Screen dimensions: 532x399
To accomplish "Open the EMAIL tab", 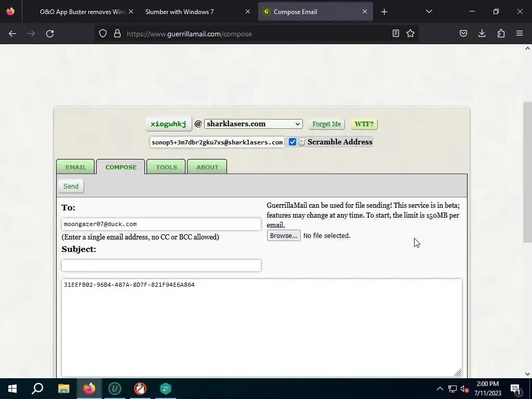I will coord(76,167).
